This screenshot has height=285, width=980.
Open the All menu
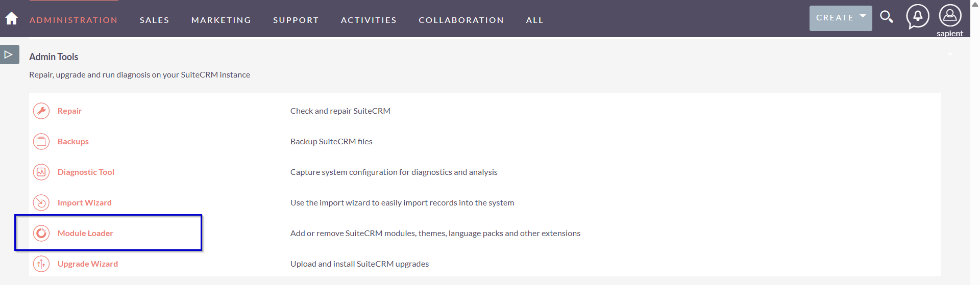pos(534,20)
